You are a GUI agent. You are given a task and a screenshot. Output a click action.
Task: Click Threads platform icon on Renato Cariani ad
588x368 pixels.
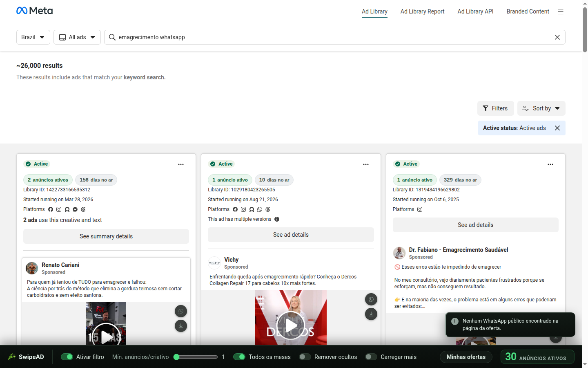click(83, 209)
